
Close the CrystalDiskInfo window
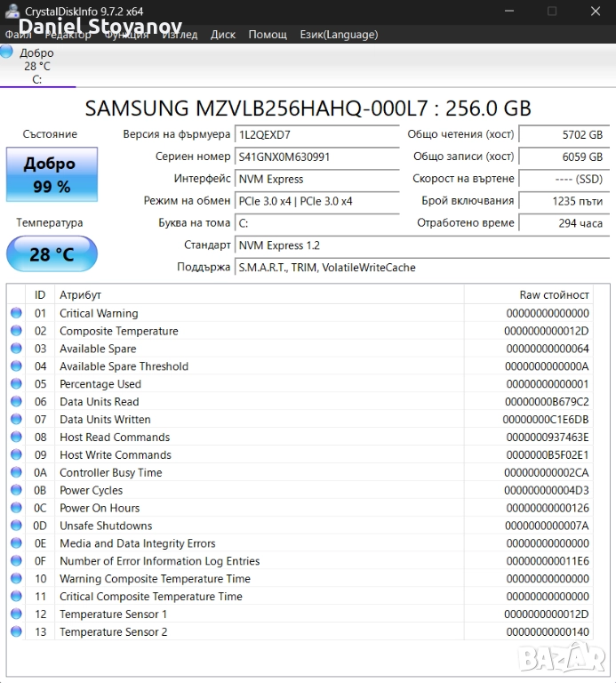[x=596, y=11]
